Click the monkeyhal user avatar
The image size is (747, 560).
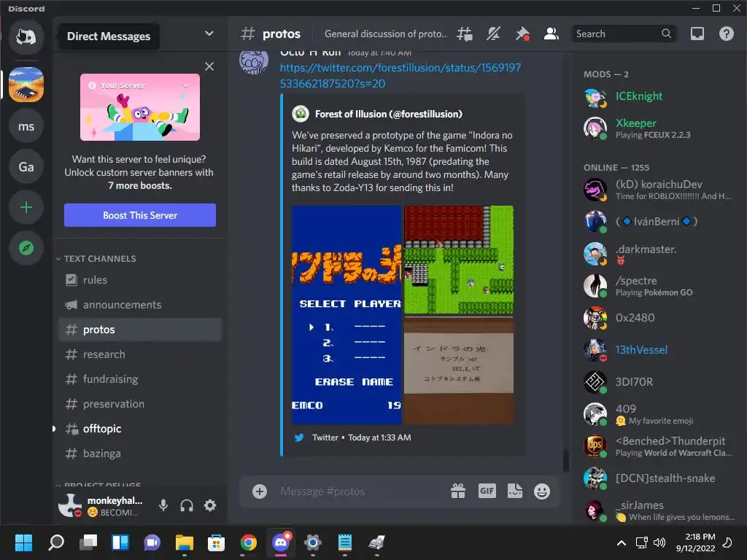[70, 505]
